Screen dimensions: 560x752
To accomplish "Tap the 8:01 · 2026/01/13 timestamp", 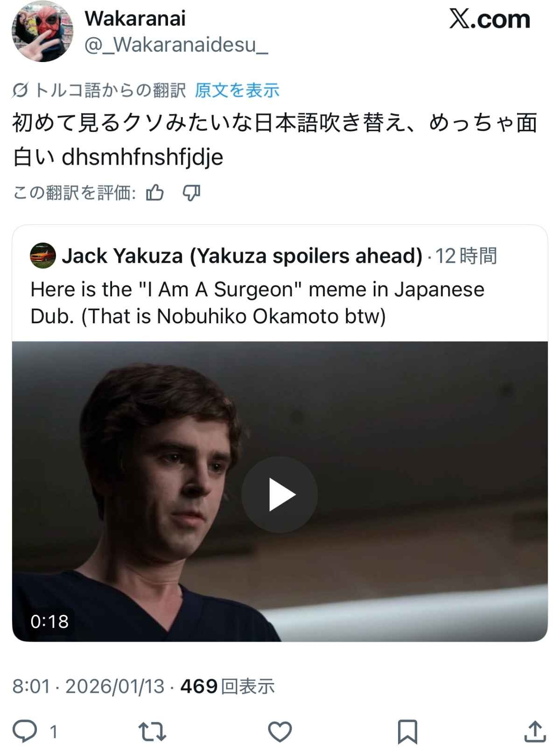I will tap(89, 686).
